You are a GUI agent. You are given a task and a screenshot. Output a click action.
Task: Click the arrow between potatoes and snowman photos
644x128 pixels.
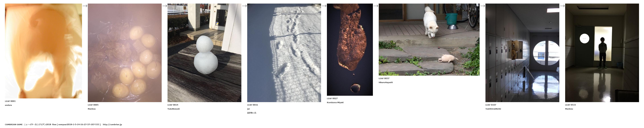[x=165, y=6]
